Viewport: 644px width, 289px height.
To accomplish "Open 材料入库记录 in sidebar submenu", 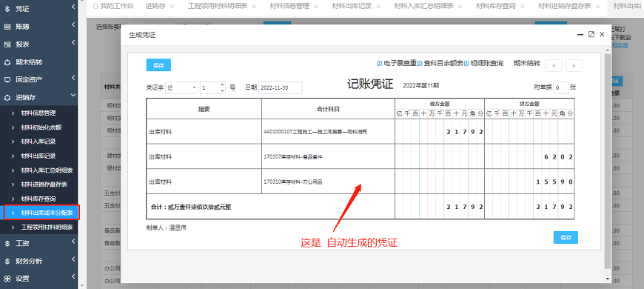I will (38, 142).
